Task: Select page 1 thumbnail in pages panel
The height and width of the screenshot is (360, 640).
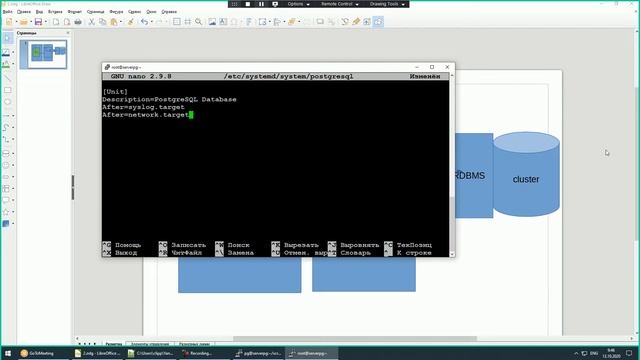Action: [44, 54]
